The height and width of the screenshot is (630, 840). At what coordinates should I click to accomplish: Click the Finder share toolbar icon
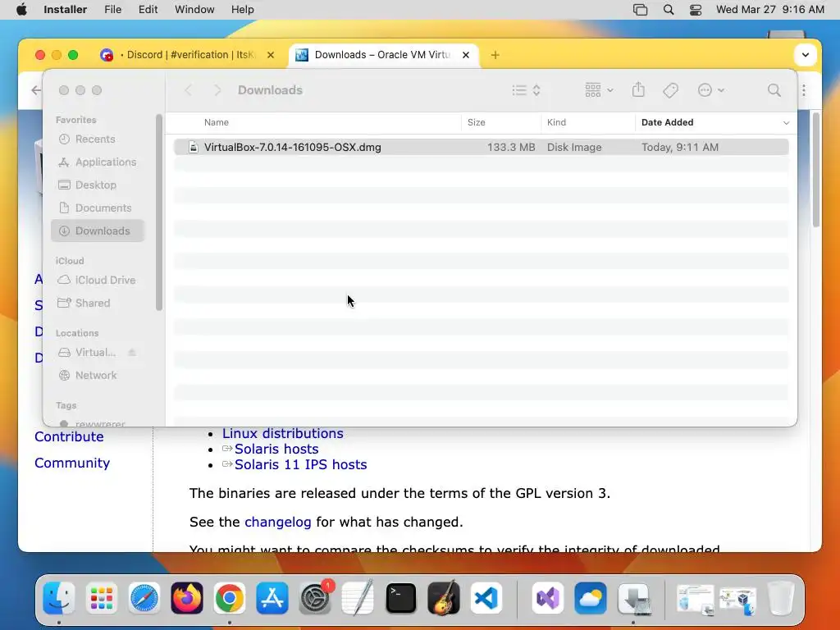click(x=638, y=90)
